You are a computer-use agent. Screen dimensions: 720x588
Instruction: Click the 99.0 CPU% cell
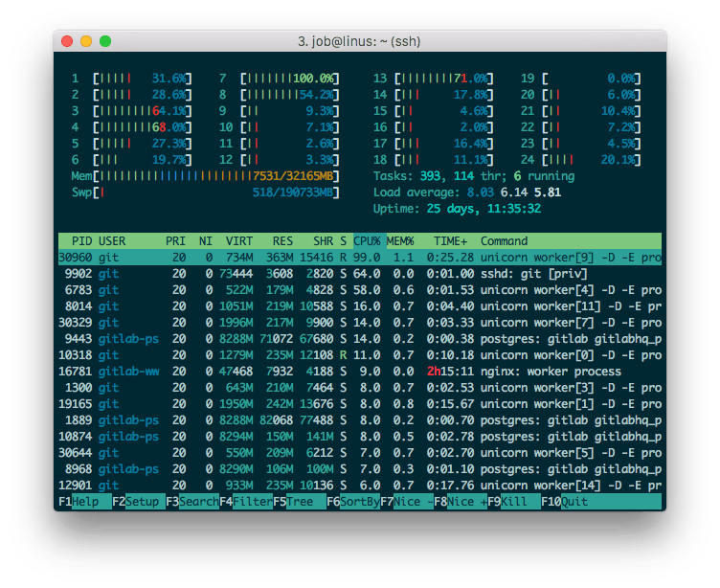coord(367,258)
